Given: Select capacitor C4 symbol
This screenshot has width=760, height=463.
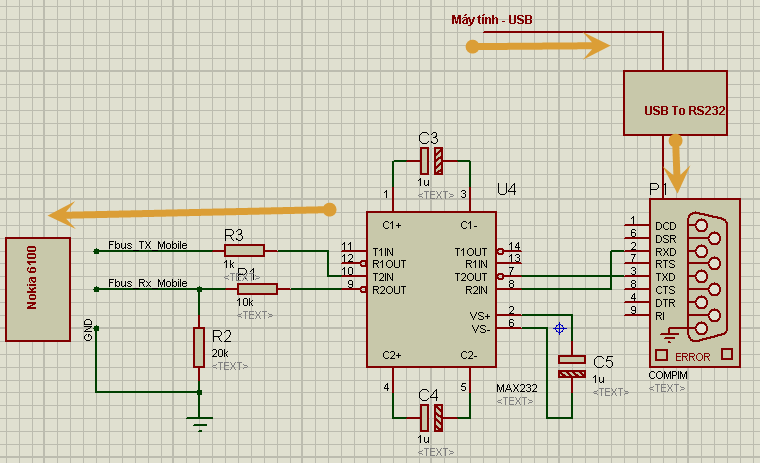Looking at the screenshot, I should pyautogui.click(x=431, y=418).
